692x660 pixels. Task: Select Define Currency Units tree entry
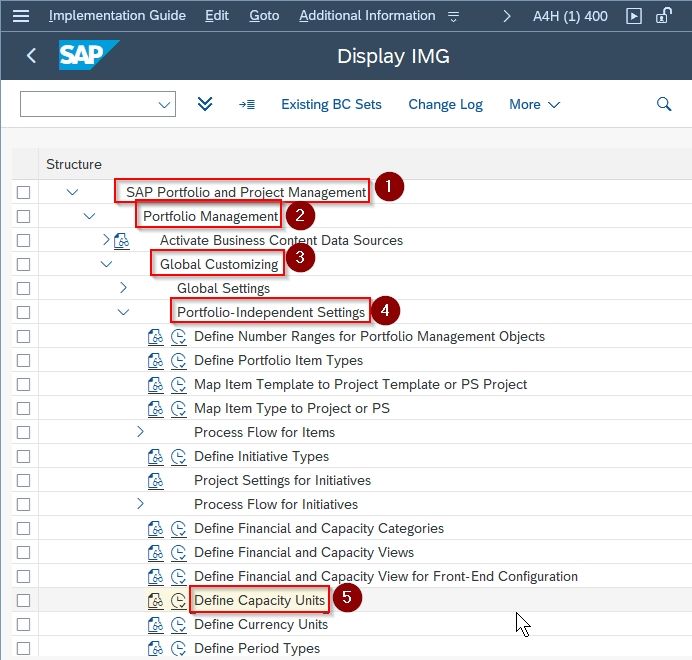point(261,624)
